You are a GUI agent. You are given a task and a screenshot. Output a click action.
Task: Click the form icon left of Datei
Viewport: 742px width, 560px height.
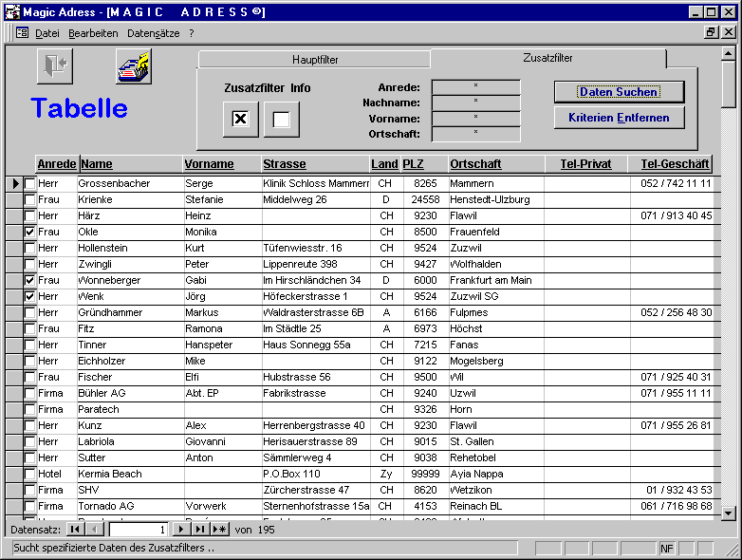[22, 32]
